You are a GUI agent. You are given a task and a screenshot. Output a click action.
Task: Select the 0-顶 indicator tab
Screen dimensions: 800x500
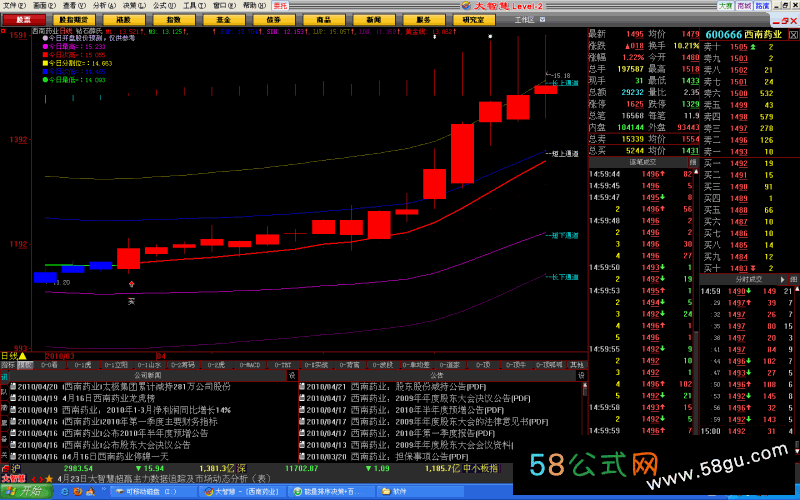pos(483,365)
